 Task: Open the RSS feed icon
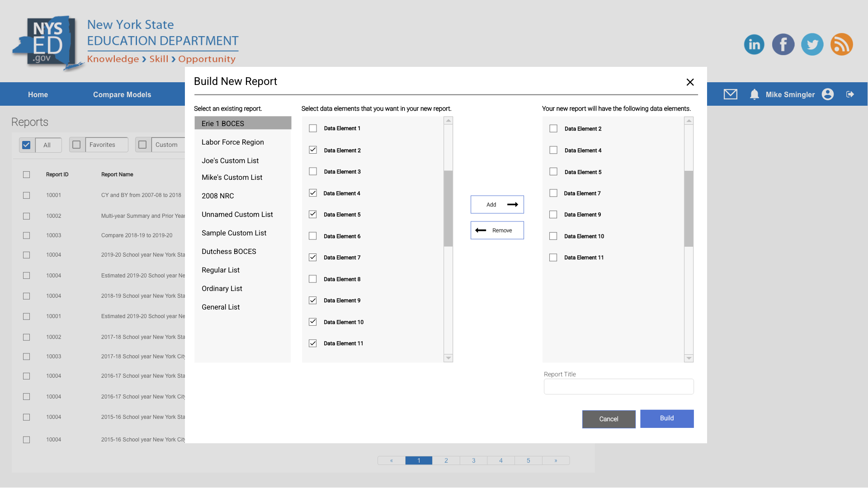pos(841,44)
